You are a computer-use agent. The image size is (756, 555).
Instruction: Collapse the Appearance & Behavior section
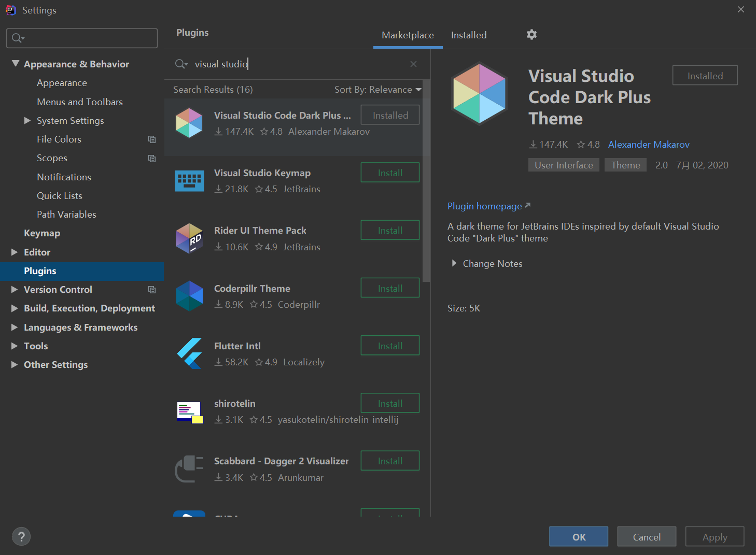coord(15,64)
